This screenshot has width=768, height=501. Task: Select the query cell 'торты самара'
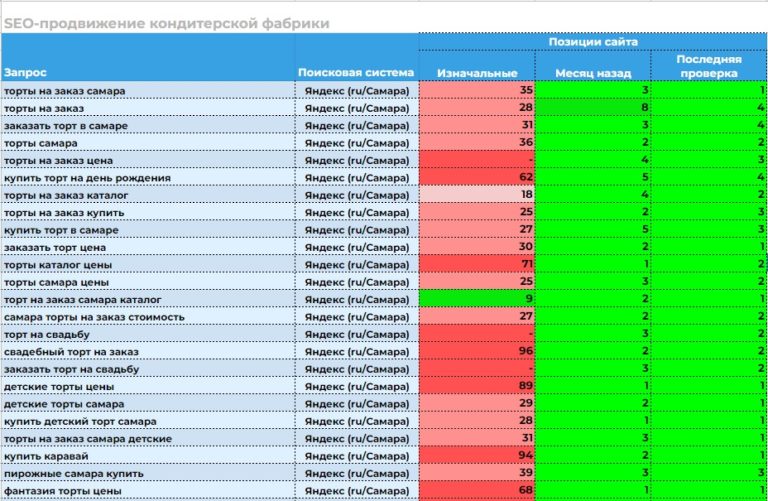[148, 143]
